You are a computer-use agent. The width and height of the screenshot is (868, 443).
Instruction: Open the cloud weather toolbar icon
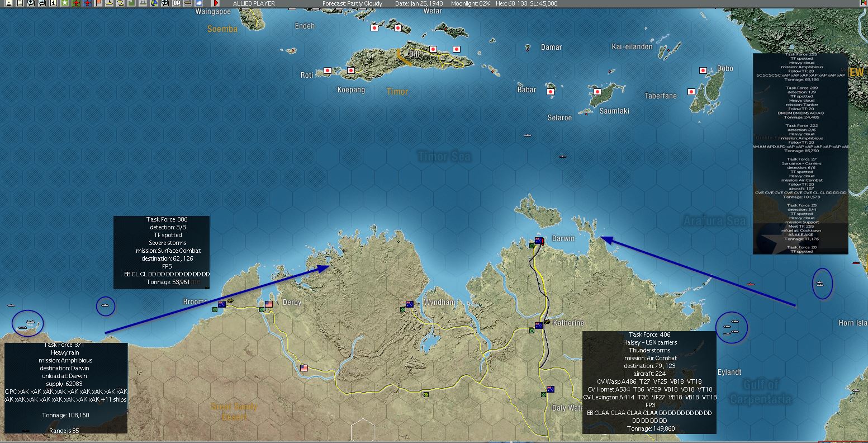pyautogui.click(x=198, y=3)
